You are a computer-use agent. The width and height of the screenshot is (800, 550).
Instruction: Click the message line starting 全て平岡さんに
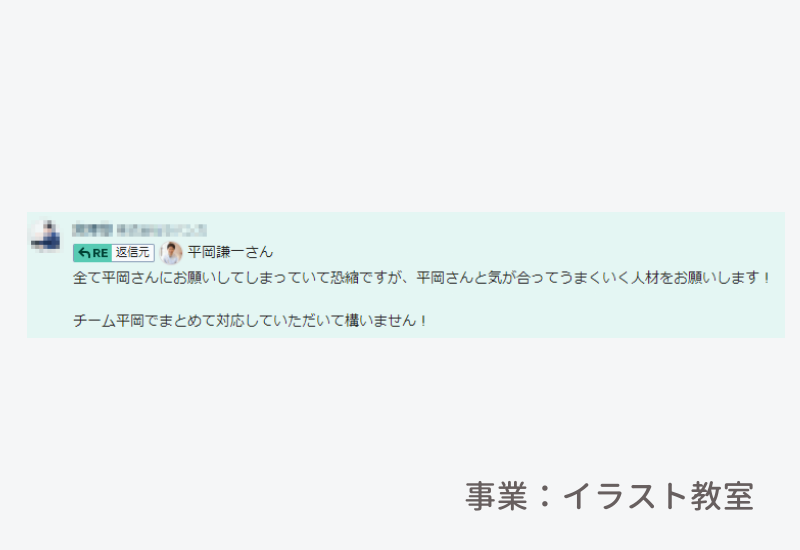click(421, 278)
